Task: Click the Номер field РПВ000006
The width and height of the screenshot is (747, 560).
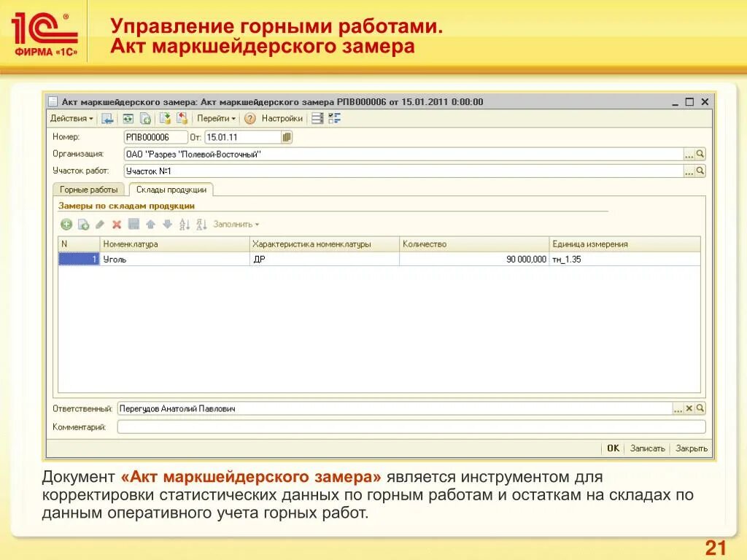Action: 155,137
